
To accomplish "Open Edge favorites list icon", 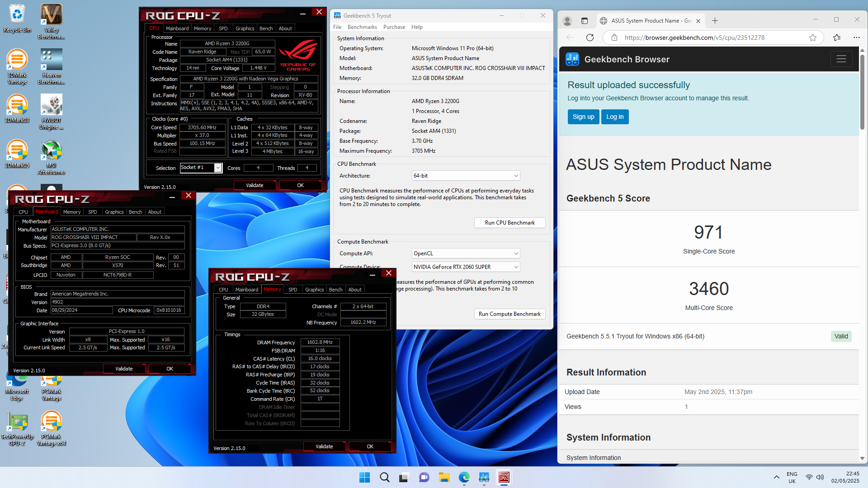I will 837,38.
